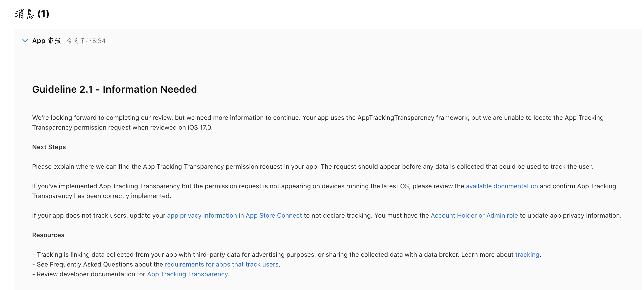The height and width of the screenshot is (290, 644).
Task: Click the Resources subheading
Action: tap(48, 235)
